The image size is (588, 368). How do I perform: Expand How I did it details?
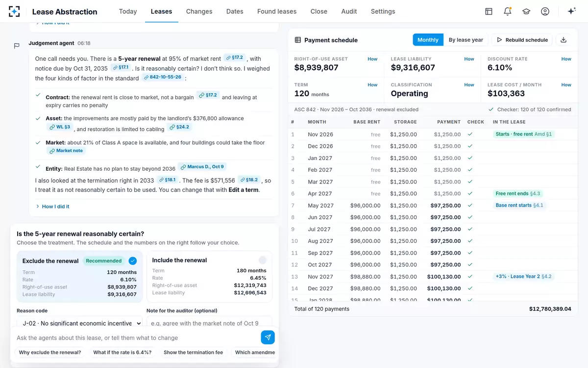52,207
